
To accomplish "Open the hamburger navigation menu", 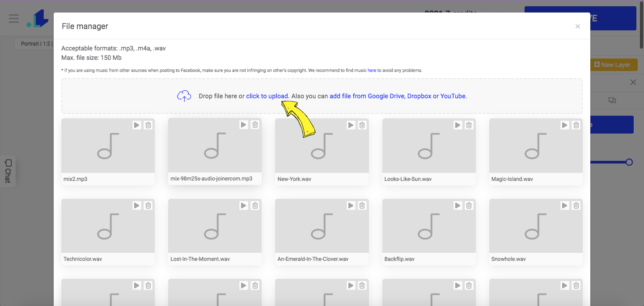I will pos(13,18).
